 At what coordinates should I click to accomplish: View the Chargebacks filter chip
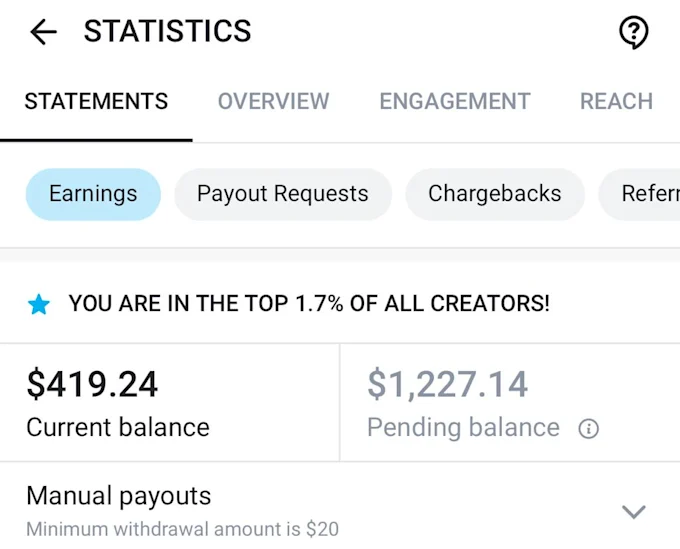point(495,194)
